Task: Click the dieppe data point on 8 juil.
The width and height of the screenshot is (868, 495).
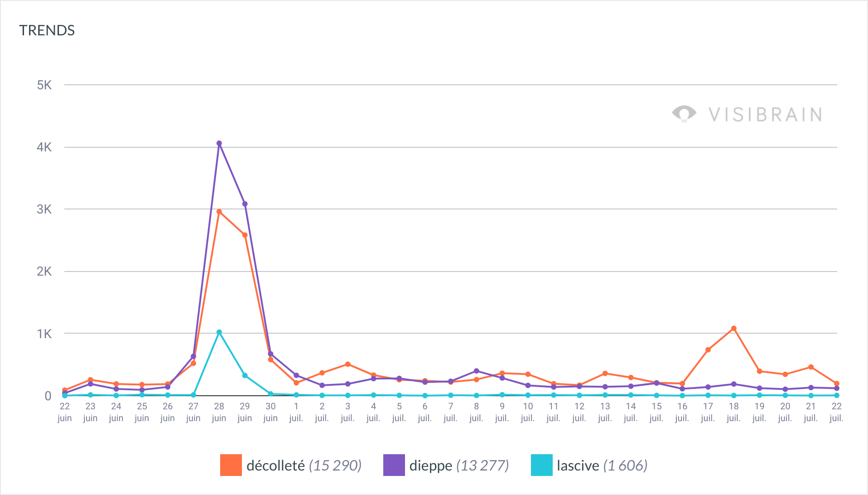Action: point(477,371)
